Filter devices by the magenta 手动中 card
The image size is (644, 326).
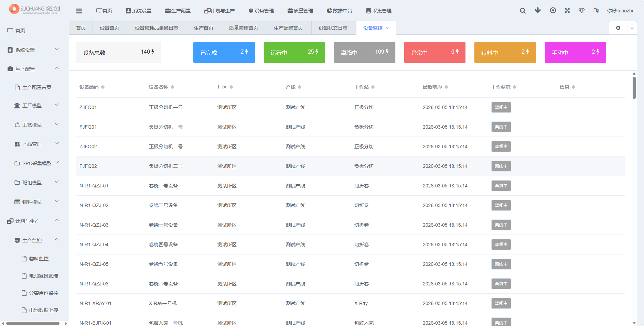(576, 52)
